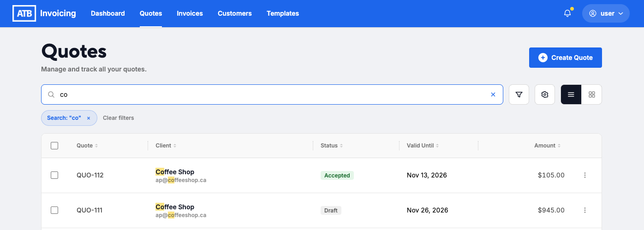Viewport: 644px width, 230px height.
Task: Focus the quotes search input
Action: pyautogui.click(x=272, y=94)
